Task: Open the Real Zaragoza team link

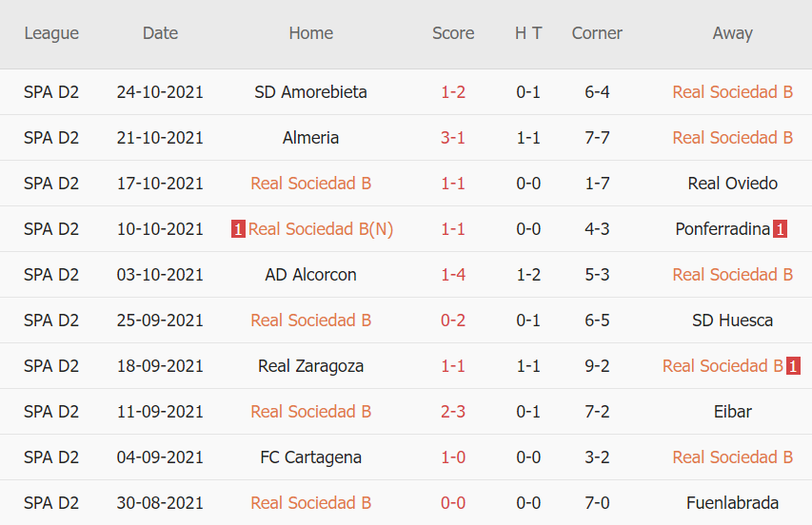Action: click(x=310, y=366)
